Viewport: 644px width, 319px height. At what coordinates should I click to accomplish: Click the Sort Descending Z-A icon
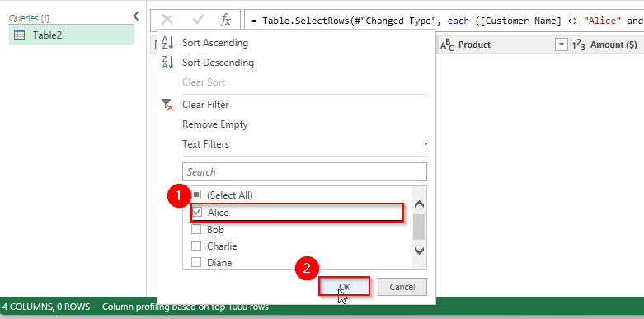(x=168, y=63)
